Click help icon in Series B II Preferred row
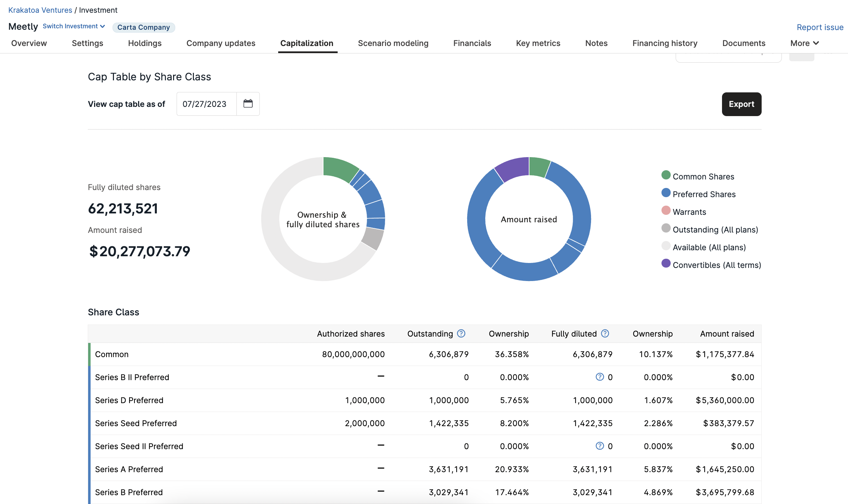Image resolution: width=848 pixels, height=504 pixels. click(x=600, y=377)
